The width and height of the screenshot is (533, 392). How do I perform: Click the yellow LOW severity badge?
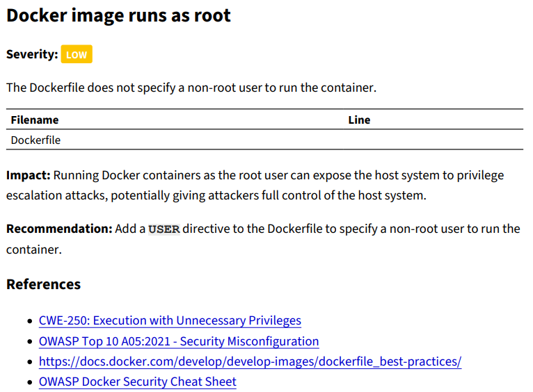pyautogui.click(x=77, y=54)
